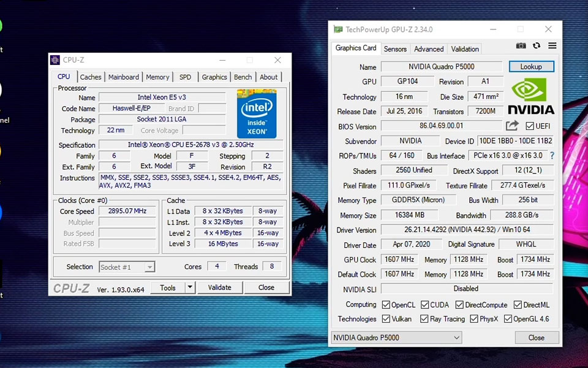Image resolution: width=588 pixels, height=368 pixels.
Task: Open the Bus Interface question mark help
Action: coord(552,155)
